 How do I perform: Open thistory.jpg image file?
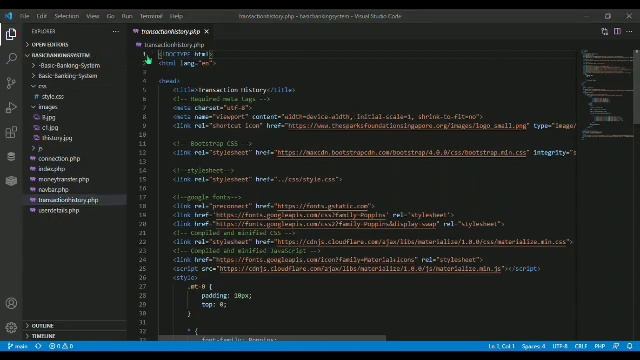click(74, 138)
